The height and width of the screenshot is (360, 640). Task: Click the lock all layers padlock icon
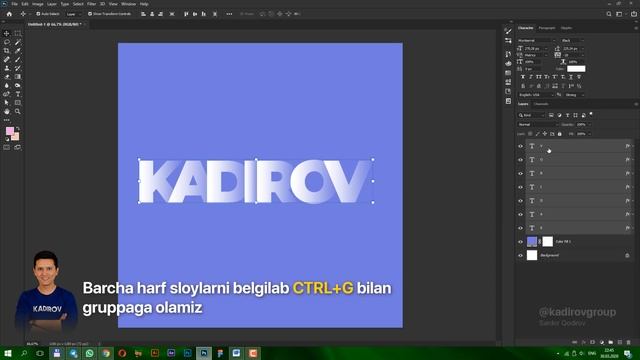click(560, 134)
